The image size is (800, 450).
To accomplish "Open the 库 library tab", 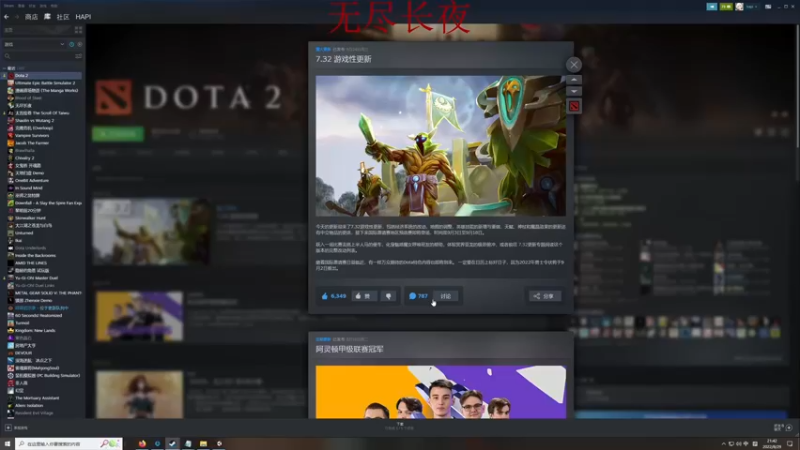I will point(47,17).
